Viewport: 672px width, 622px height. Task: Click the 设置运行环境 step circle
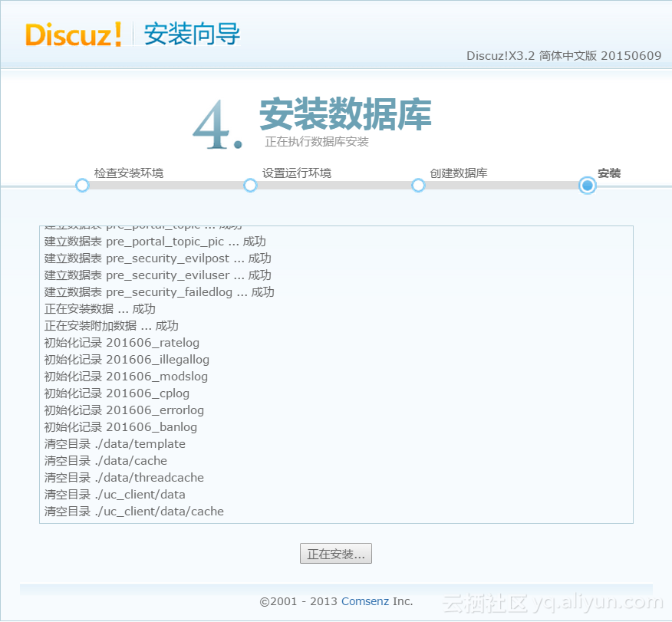[250, 186]
